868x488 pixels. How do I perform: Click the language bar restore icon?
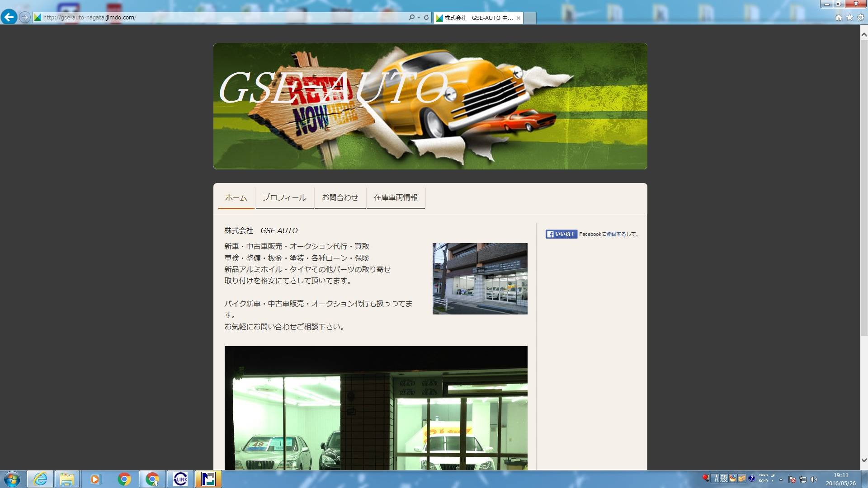(773, 475)
